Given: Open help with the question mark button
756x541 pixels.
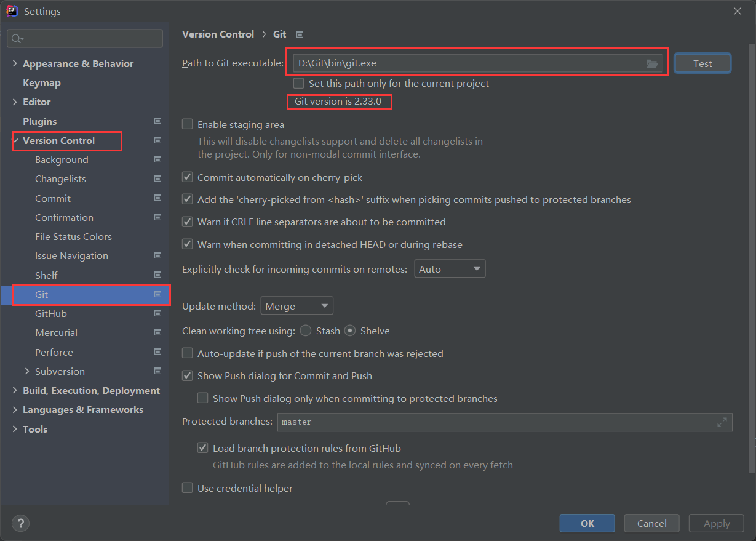Looking at the screenshot, I should pyautogui.click(x=20, y=523).
